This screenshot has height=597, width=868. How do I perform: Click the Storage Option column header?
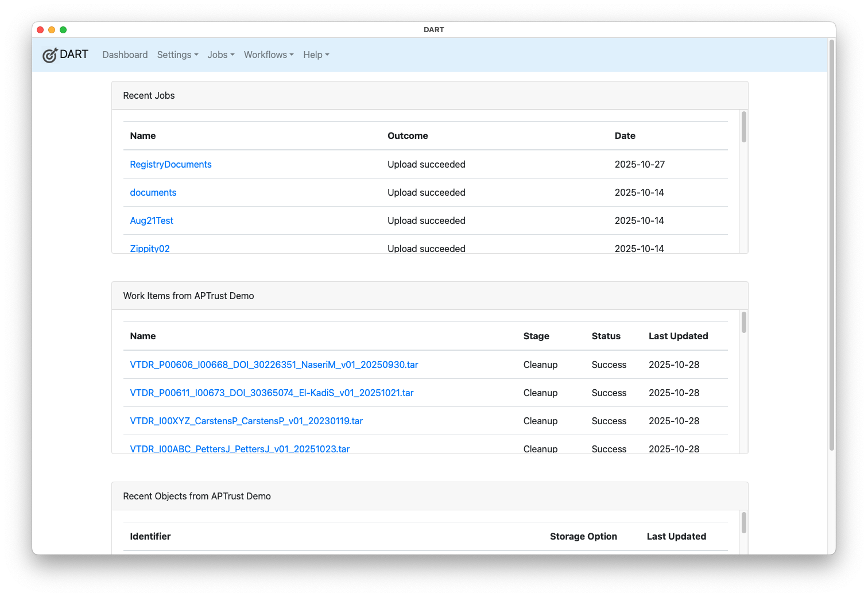(583, 536)
